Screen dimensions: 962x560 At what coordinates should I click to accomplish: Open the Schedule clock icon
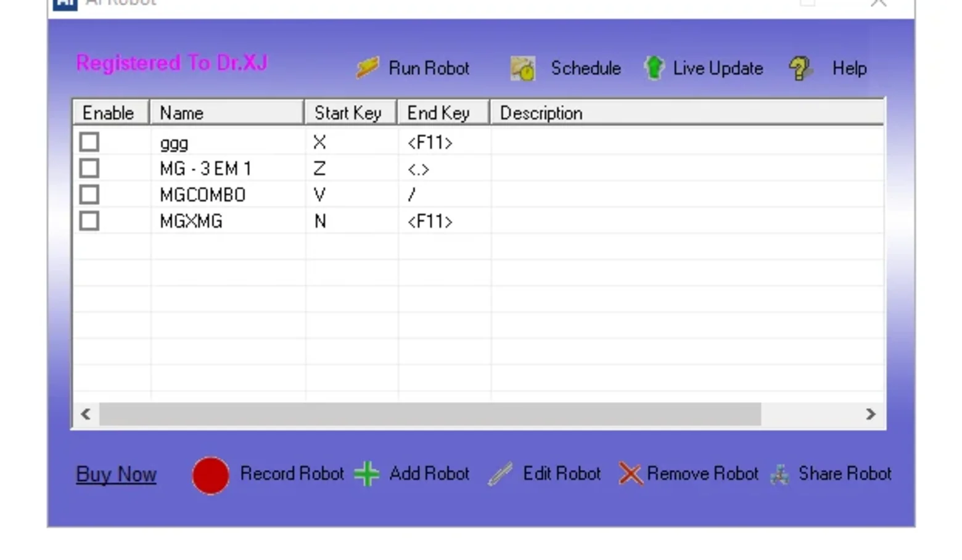coord(523,68)
